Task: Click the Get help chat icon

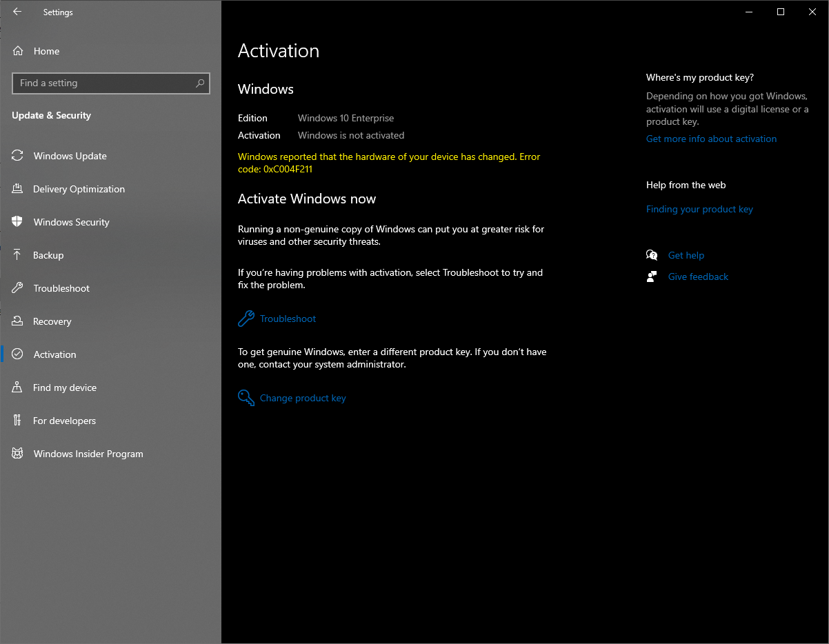Action: coord(652,255)
